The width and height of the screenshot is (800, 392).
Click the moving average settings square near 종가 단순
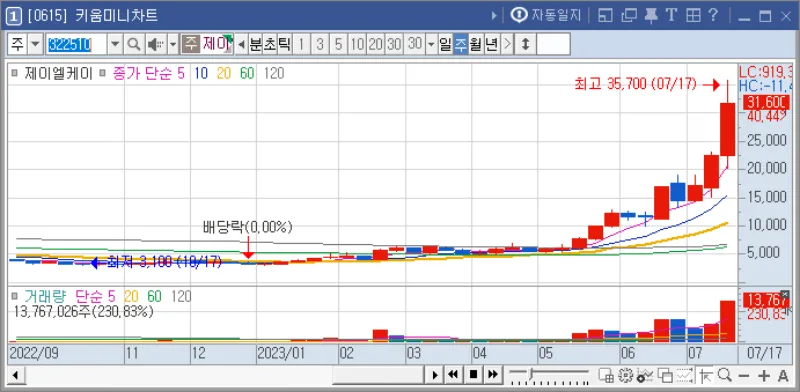103,74
